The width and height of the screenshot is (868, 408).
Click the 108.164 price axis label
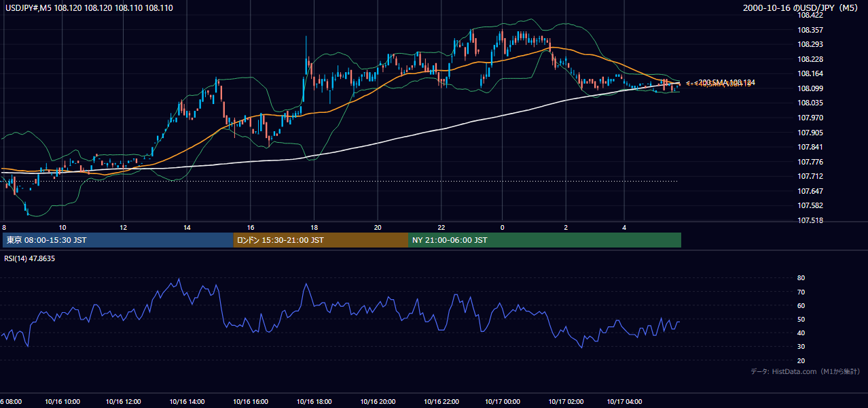click(811, 74)
